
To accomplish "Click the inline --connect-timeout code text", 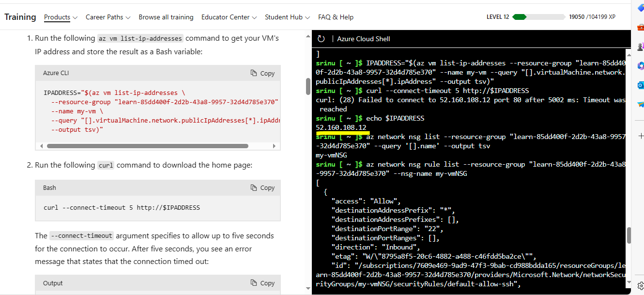I will tap(82, 236).
